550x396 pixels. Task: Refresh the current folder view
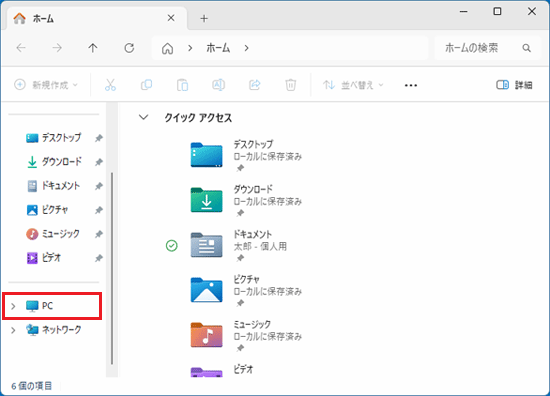coord(129,48)
